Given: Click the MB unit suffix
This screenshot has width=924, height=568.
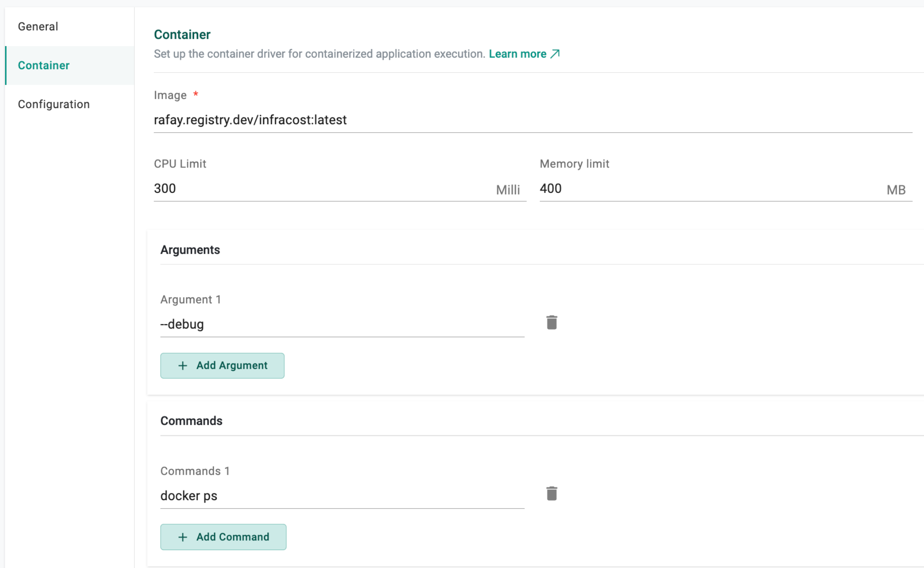Looking at the screenshot, I should 896,190.
